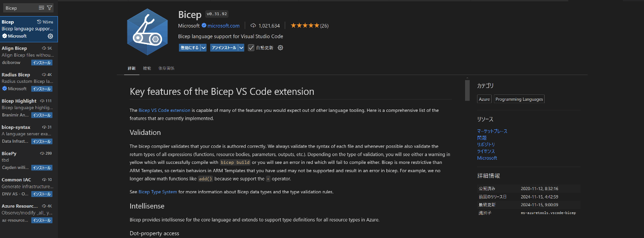Viewport: 644px width, 238px height.
Task: Select the Azure Resourc... extension entry
Action: [29, 212]
